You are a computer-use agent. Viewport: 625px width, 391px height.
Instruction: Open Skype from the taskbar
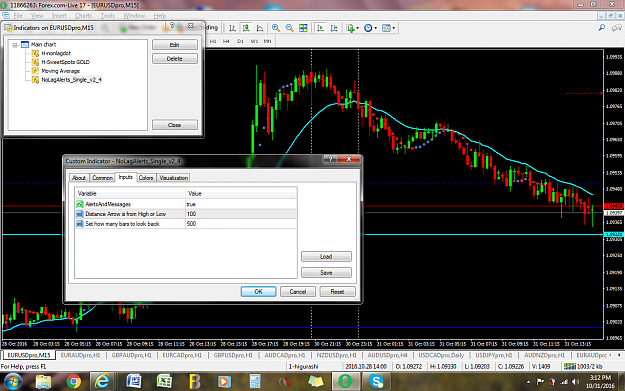pyautogui.click(x=376, y=381)
